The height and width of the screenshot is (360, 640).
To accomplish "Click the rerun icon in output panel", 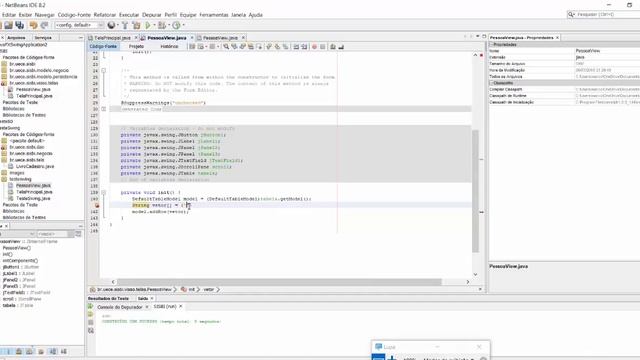I will click(x=91, y=307).
